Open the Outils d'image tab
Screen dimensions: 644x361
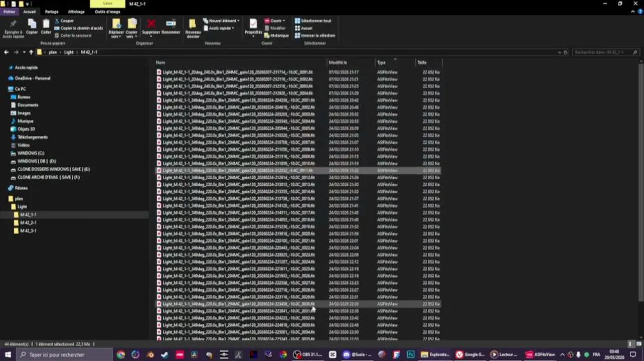[x=107, y=12]
